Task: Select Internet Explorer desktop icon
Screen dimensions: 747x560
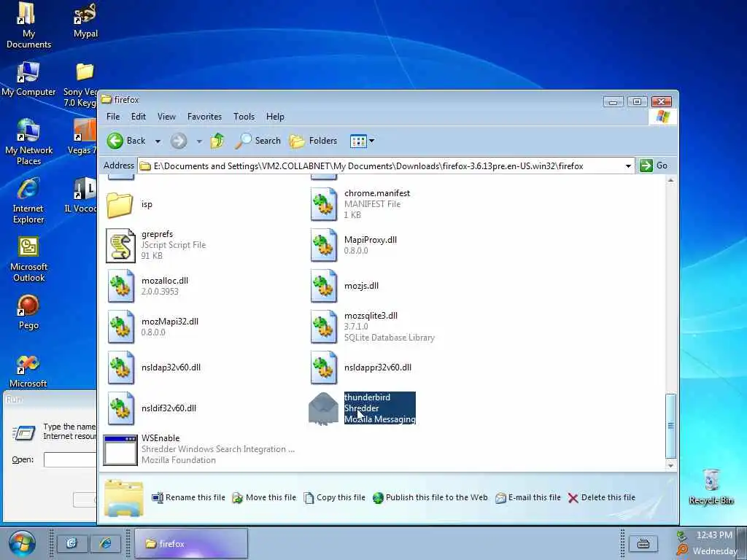Action: point(28,201)
